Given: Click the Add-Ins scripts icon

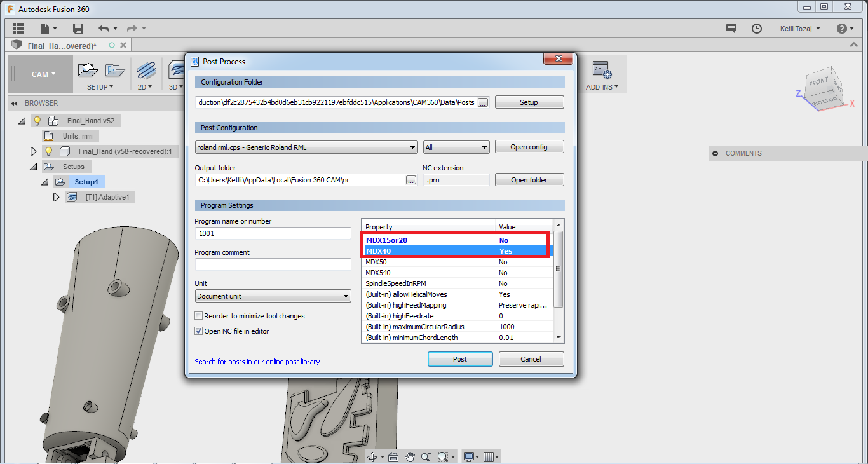Looking at the screenshot, I should pos(601,70).
